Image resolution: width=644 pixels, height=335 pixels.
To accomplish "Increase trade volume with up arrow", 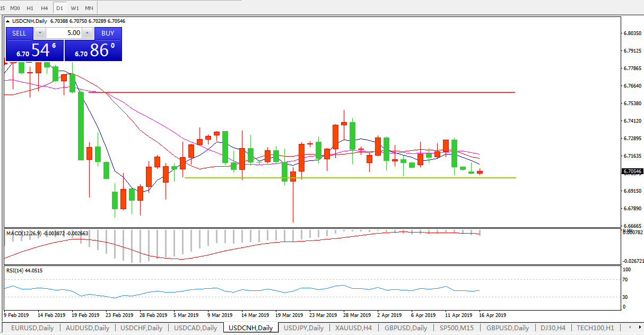I will [x=88, y=33].
